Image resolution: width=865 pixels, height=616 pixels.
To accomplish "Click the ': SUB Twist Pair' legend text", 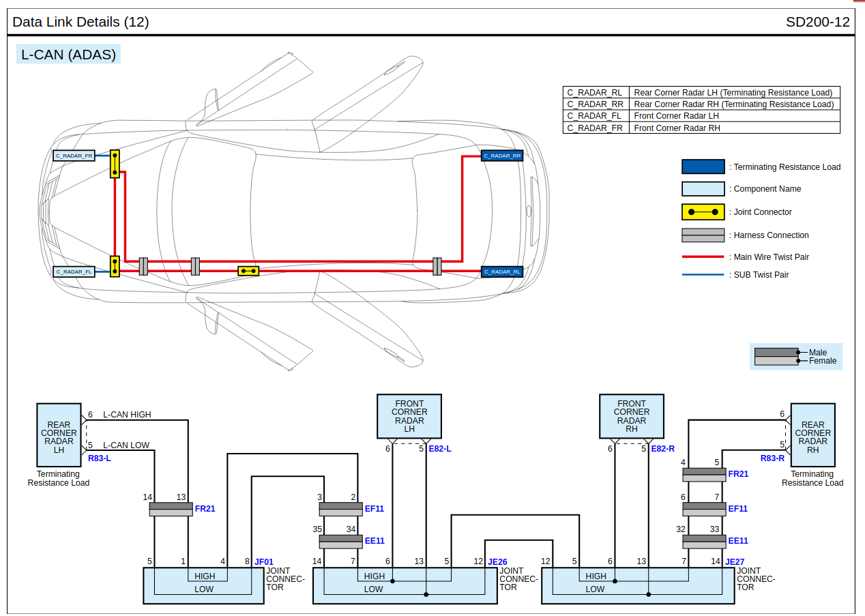I will point(759,275).
